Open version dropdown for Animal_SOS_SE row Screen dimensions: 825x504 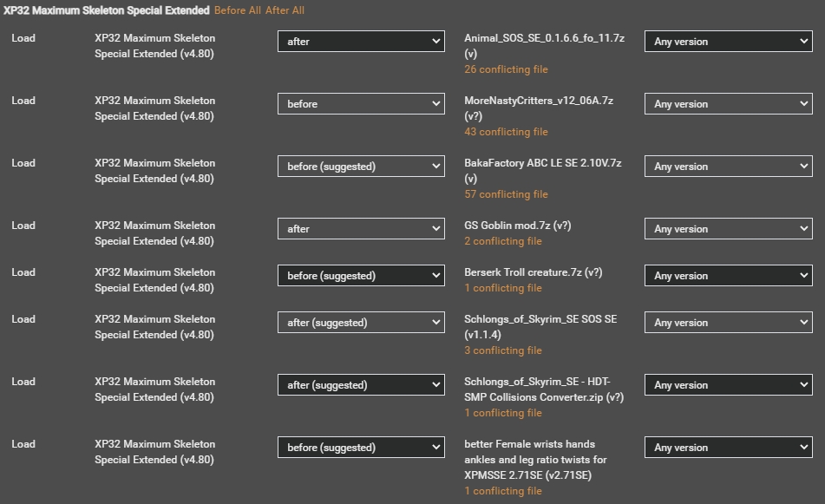[x=728, y=42]
